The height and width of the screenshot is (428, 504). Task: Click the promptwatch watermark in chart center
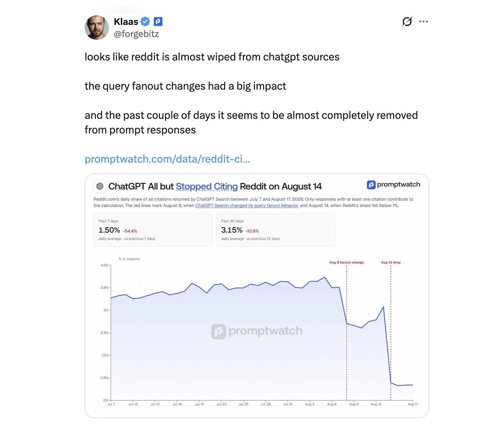pos(257,331)
